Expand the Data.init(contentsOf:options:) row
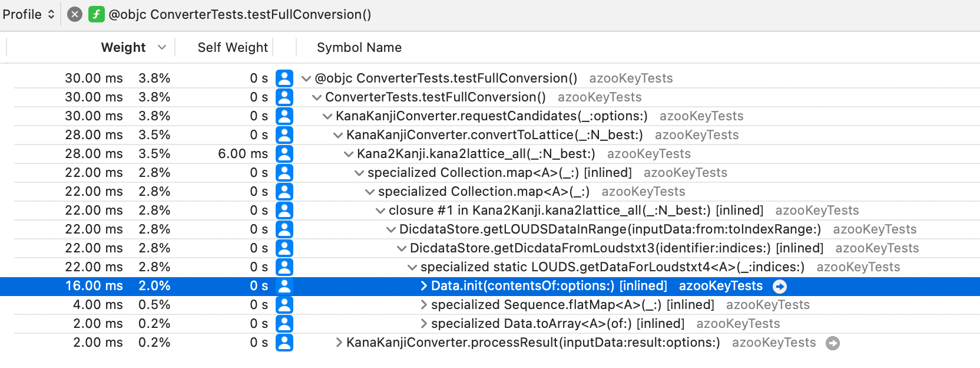This screenshot has width=980, height=368. pos(423,286)
